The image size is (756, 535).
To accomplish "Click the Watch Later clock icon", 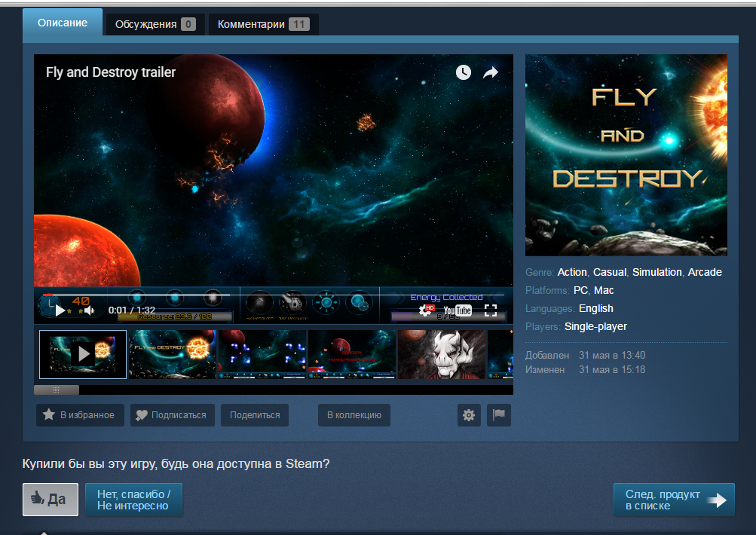I will click(464, 72).
